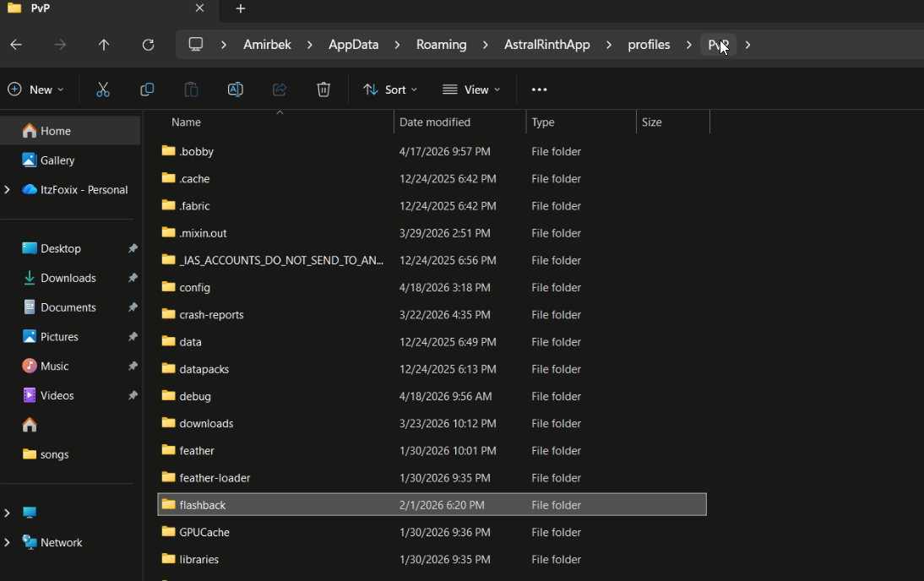Image resolution: width=924 pixels, height=581 pixels.
Task: Click the Share icon in toolbar
Action: [x=280, y=90]
